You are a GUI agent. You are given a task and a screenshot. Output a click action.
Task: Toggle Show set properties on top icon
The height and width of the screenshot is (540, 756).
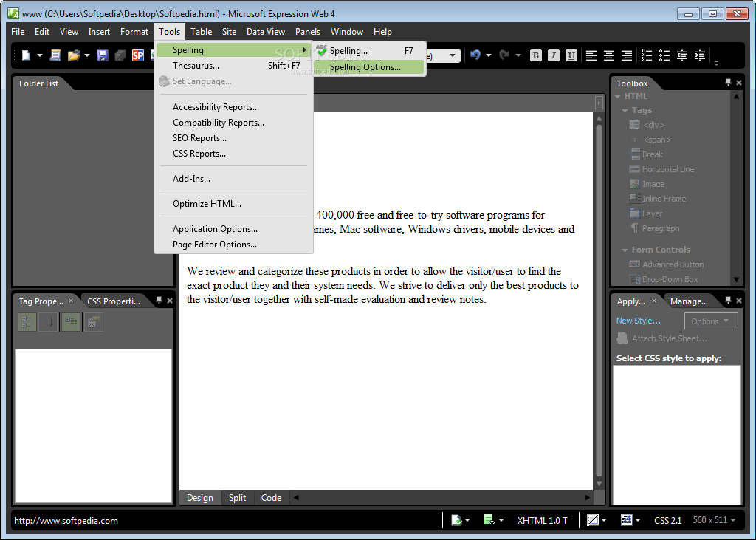pos(71,322)
